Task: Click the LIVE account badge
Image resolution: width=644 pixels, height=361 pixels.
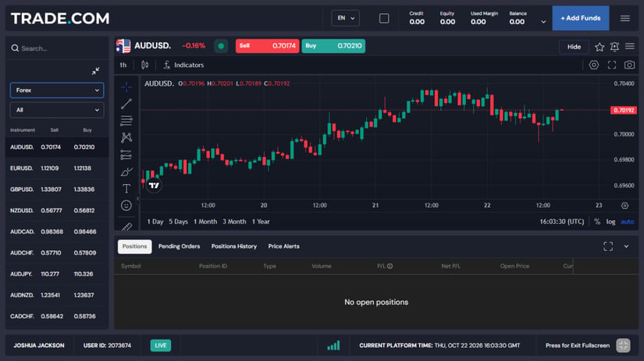Action: pyautogui.click(x=161, y=345)
